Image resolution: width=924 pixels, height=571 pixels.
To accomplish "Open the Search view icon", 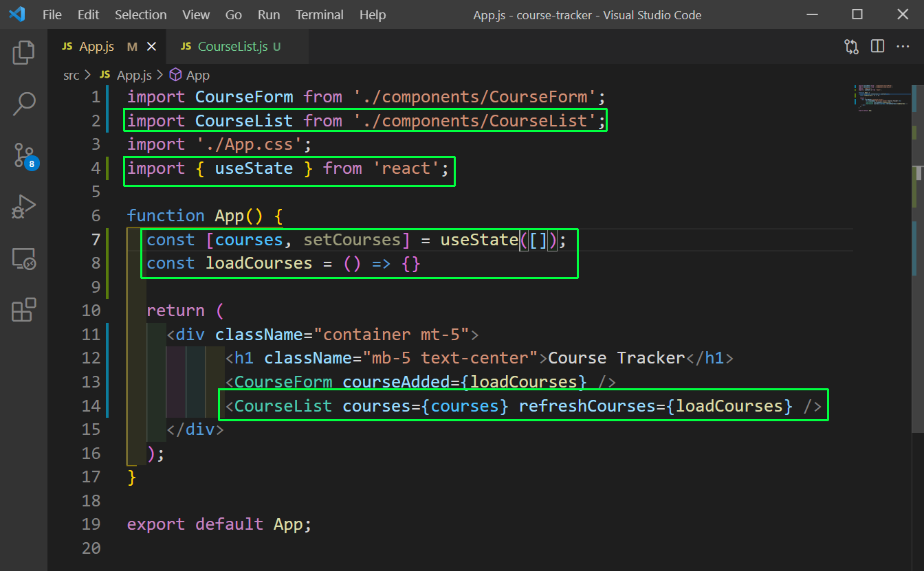I will (23, 104).
